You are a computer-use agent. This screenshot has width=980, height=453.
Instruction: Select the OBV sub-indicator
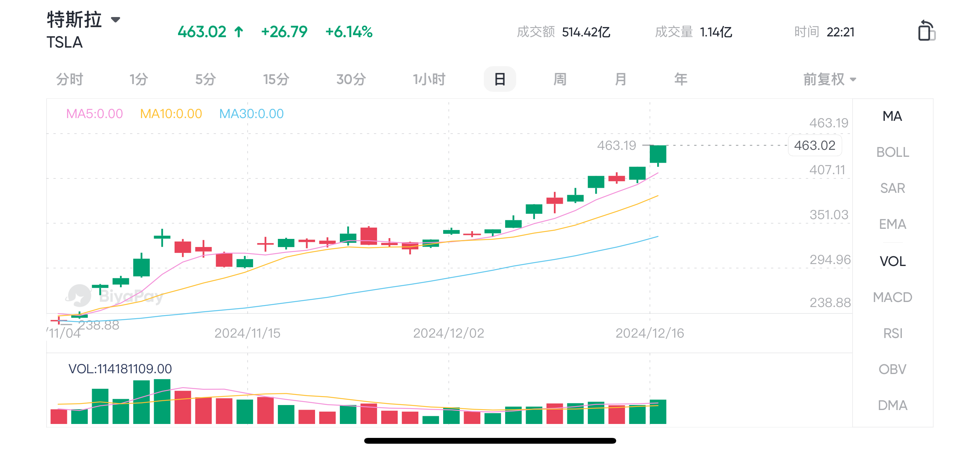[x=893, y=369]
